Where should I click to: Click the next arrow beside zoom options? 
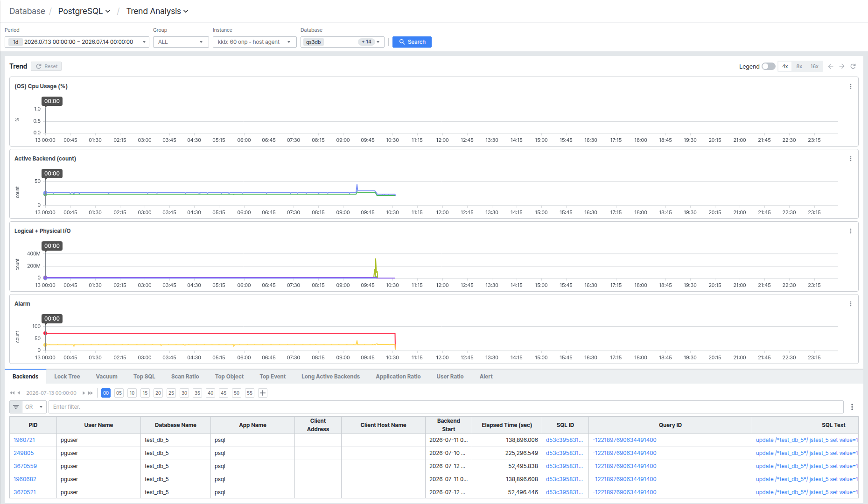click(842, 66)
